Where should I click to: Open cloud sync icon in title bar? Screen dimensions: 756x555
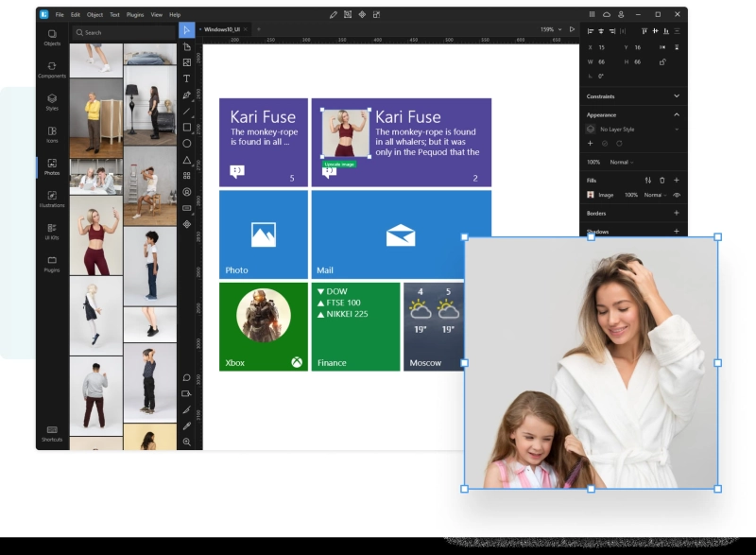607,14
